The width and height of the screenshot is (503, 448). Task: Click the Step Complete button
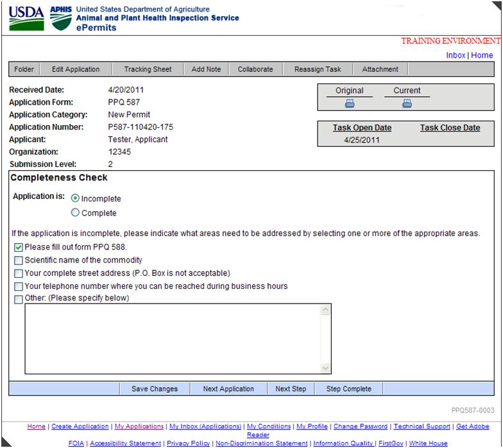point(348,388)
